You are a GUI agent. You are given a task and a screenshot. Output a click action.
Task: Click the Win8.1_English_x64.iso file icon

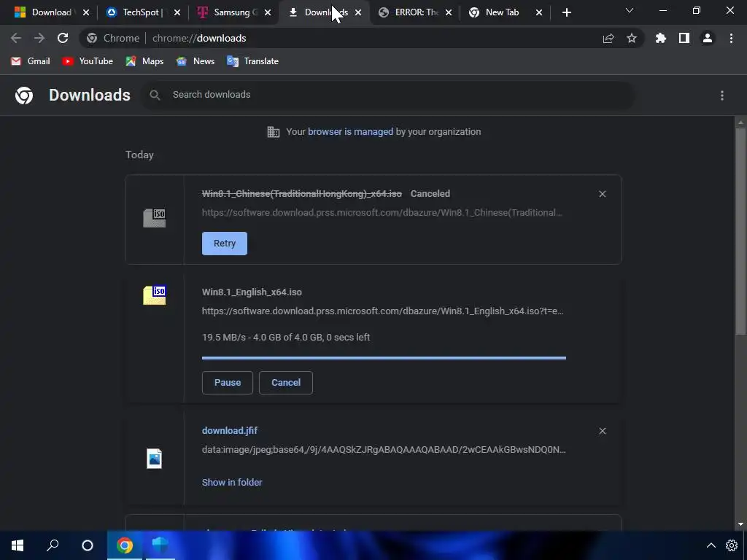(155, 295)
